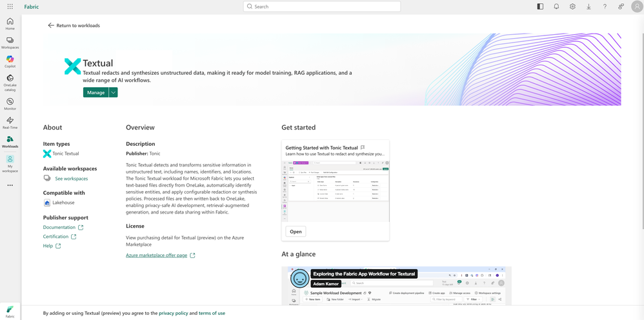Open the help question mark
Image resolution: width=644 pixels, height=320 pixels.
[x=605, y=6]
